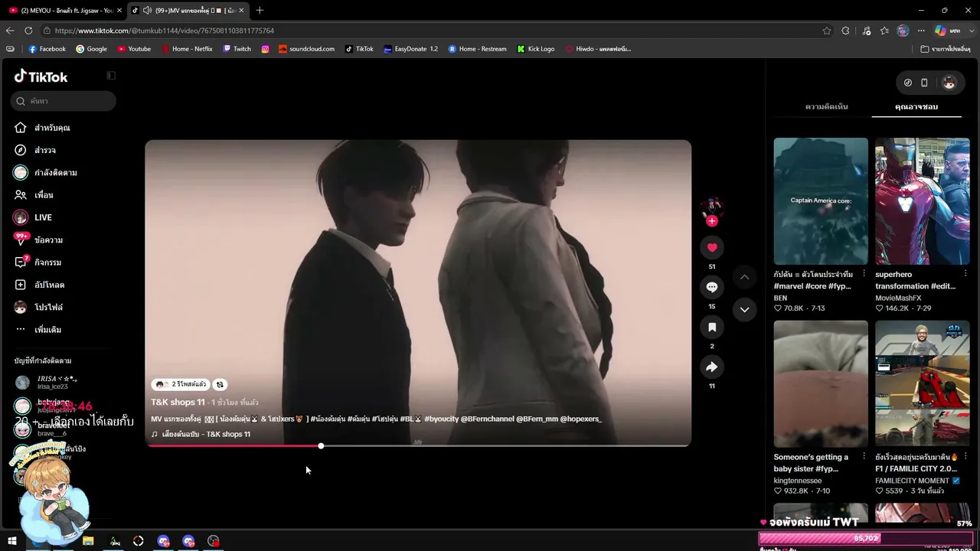The height and width of the screenshot is (551, 980).
Task: Open soundcloud.com bookmark
Action: pos(306,49)
